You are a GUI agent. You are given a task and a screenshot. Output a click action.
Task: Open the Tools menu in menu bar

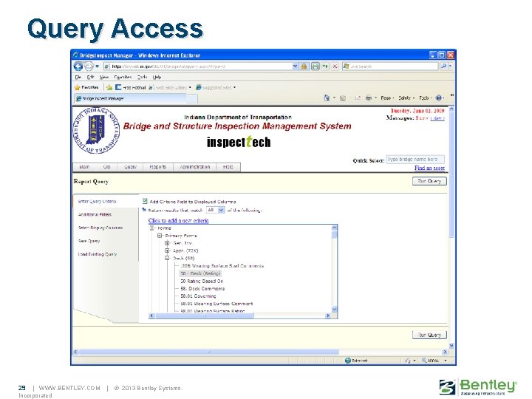[142, 78]
